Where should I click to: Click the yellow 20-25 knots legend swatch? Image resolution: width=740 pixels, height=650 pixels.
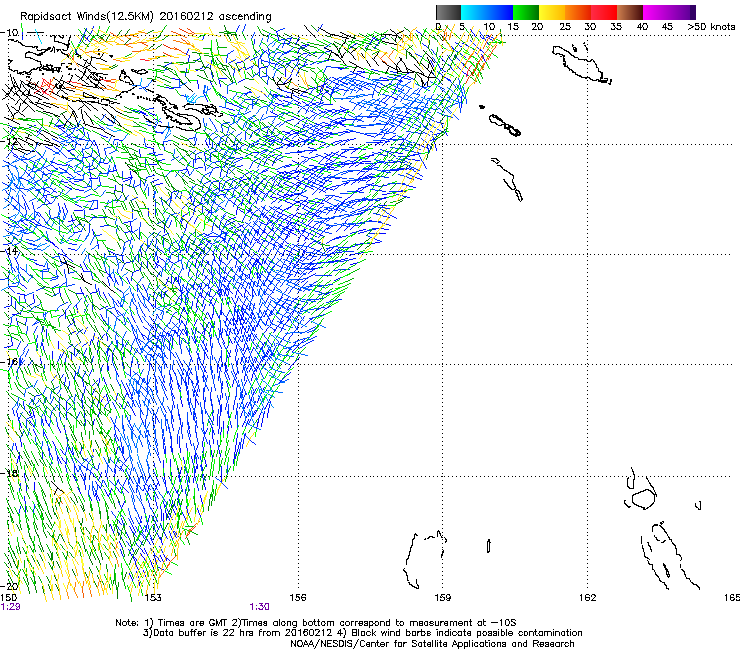[552, 12]
